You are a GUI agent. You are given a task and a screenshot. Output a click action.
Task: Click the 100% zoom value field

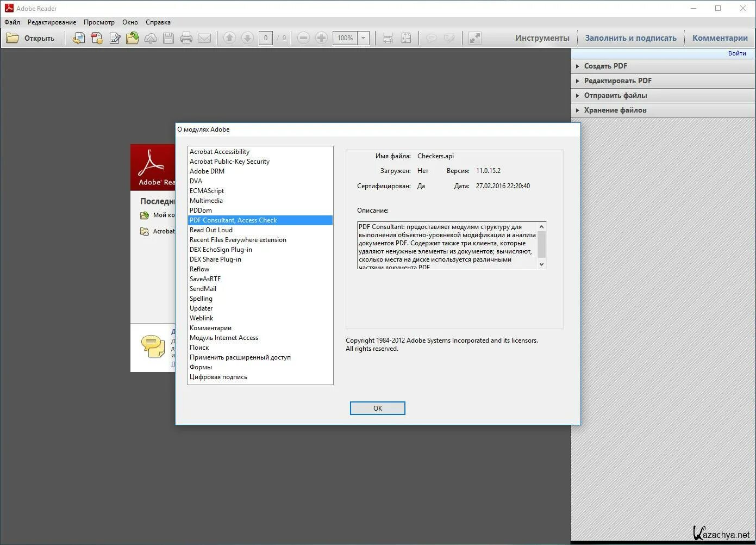coord(345,38)
